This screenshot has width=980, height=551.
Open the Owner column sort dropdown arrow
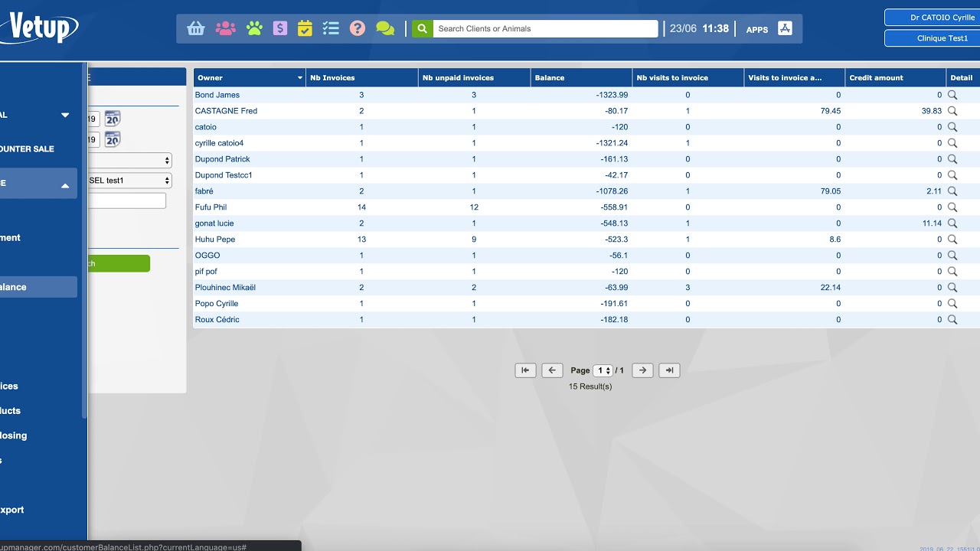(x=299, y=78)
